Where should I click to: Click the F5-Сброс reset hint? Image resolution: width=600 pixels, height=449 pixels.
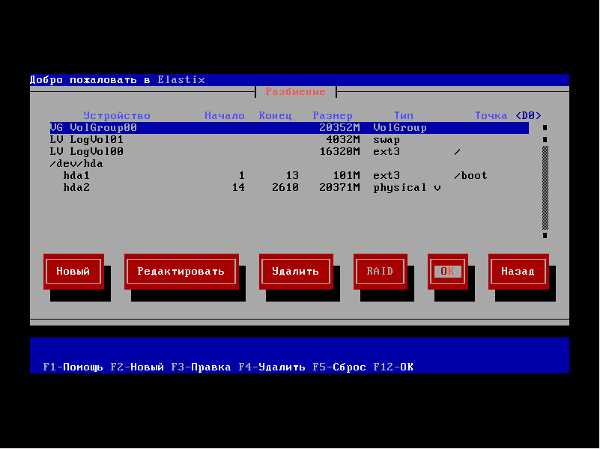pos(340,367)
